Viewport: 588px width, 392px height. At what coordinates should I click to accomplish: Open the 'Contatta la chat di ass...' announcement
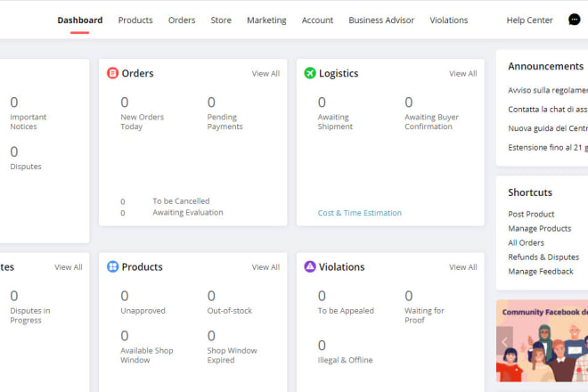(x=548, y=110)
